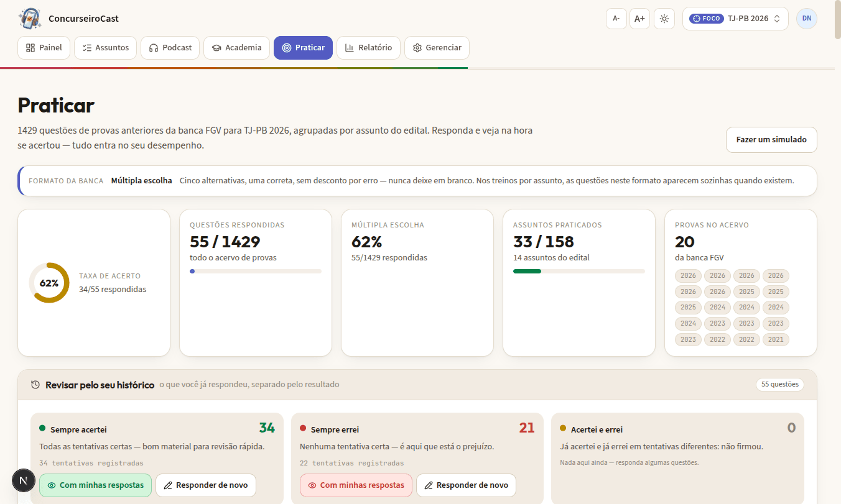The width and height of the screenshot is (841, 504).
Task: Open the Relatório tab
Action: 369,48
